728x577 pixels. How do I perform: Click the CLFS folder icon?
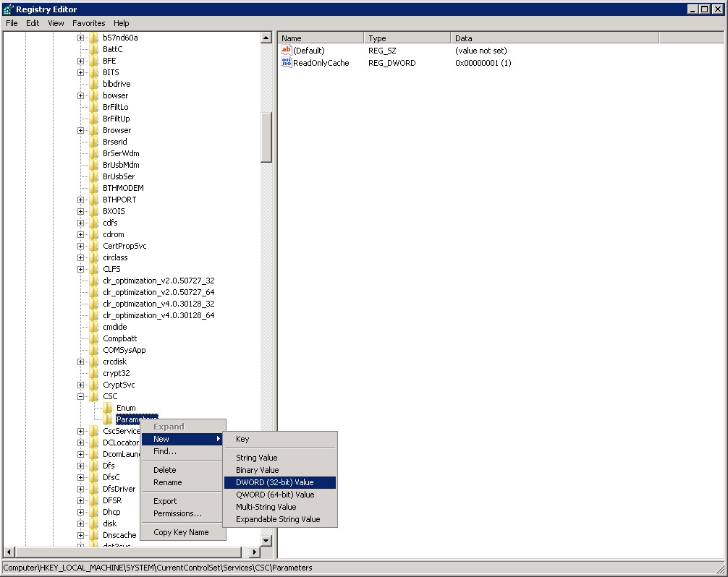pos(94,269)
